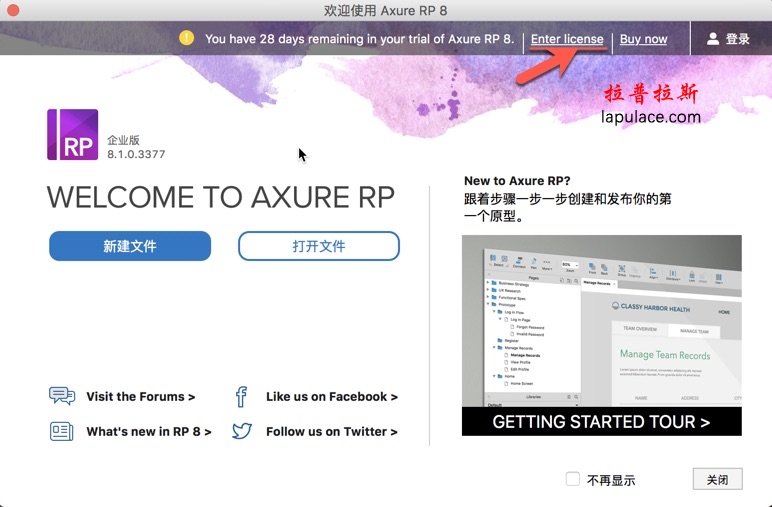The image size is (772, 507).
Task: Click the Enter license link
Action: click(567, 39)
